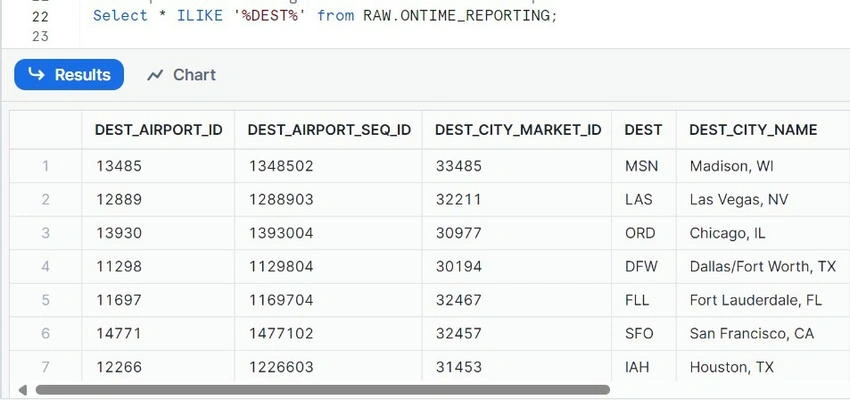
Task: Click the Results arrow icon
Action: pyautogui.click(x=36, y=74)
